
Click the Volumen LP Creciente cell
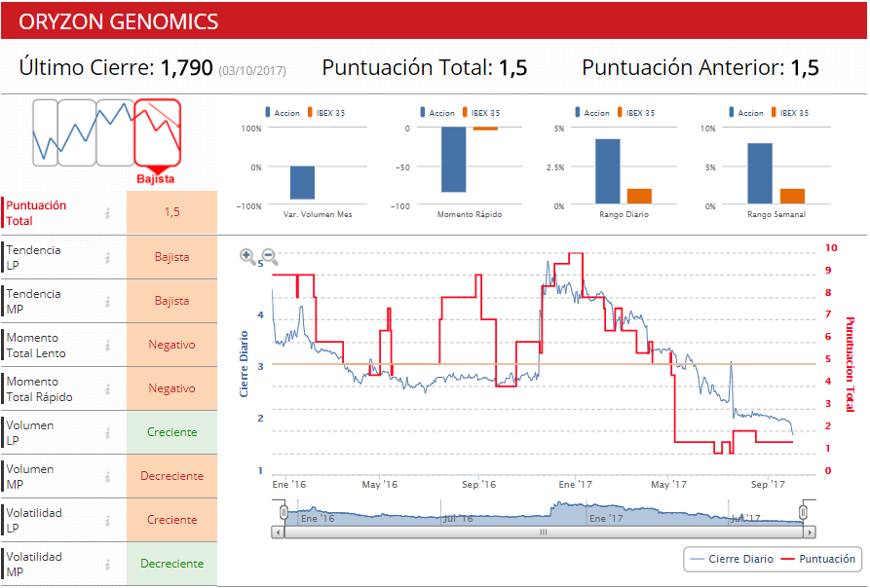[x=172, y=432]
